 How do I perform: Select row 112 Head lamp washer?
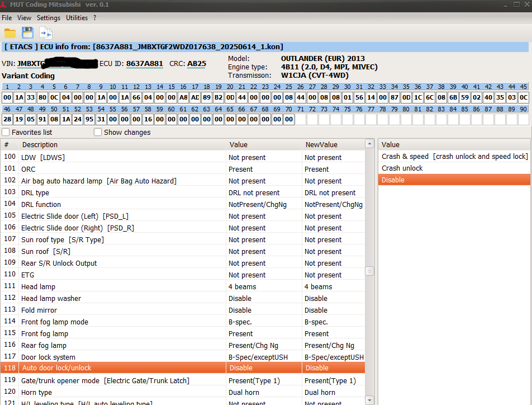(x=183, y=298)
